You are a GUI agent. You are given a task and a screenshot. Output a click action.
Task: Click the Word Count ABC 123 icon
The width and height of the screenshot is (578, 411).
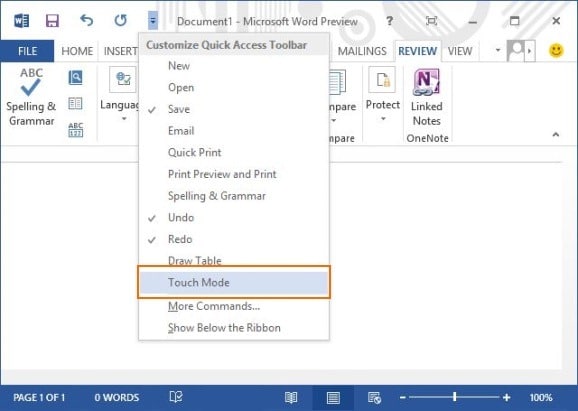click(x=76, y=130)
